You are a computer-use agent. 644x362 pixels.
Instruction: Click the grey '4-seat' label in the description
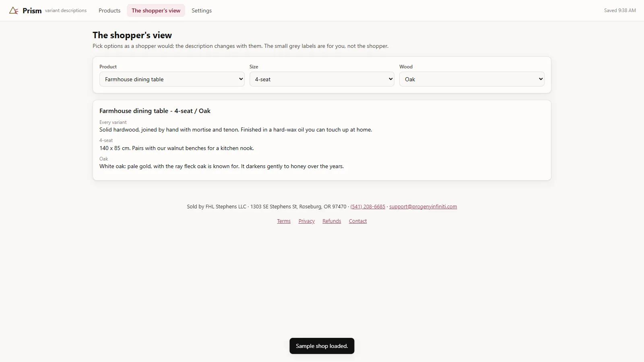click(106, 140)
